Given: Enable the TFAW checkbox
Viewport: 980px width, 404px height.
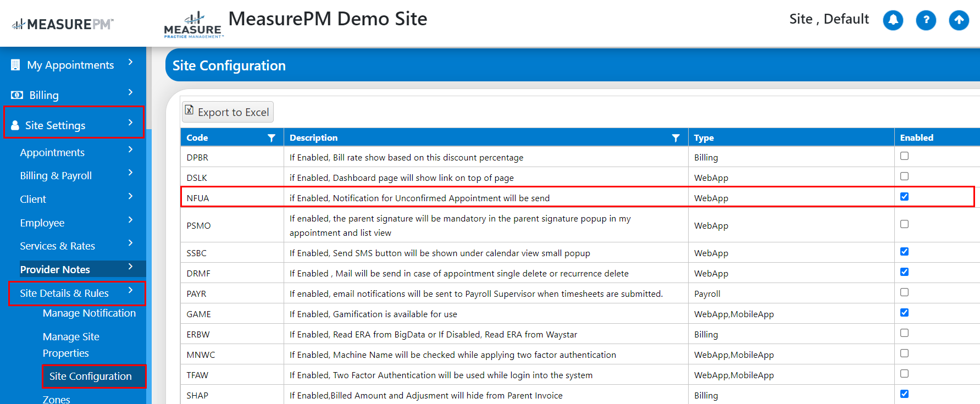Looking at the screenshot, I should click(904, 374).
